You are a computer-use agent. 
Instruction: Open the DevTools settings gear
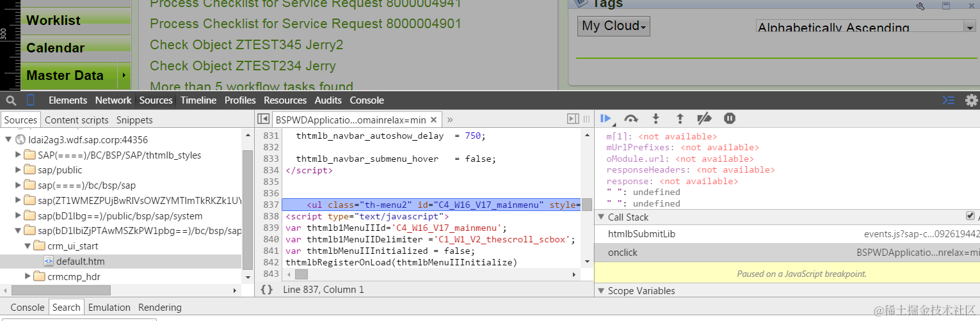click(x=971, y=100)
